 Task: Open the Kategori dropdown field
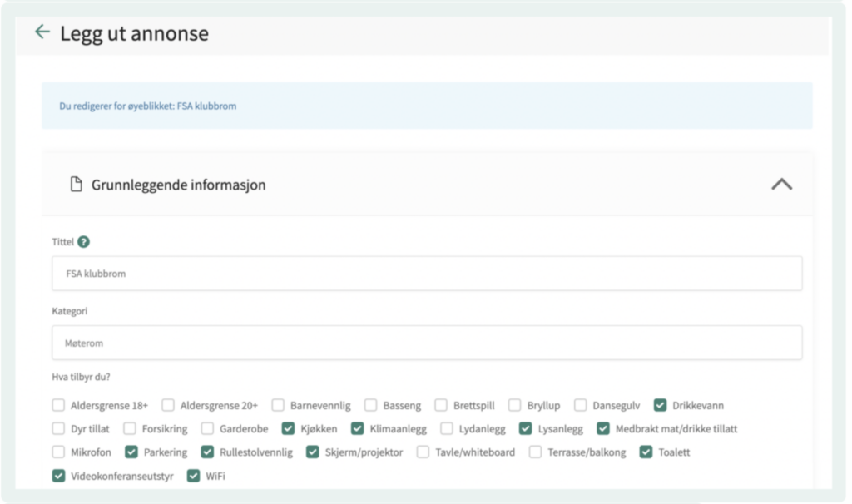point(427,343)
